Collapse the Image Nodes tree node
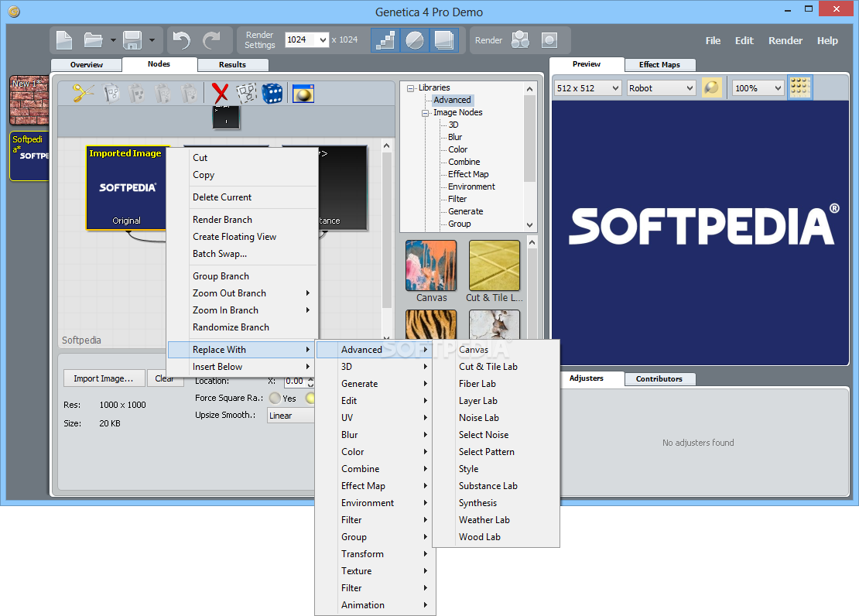 425,113
